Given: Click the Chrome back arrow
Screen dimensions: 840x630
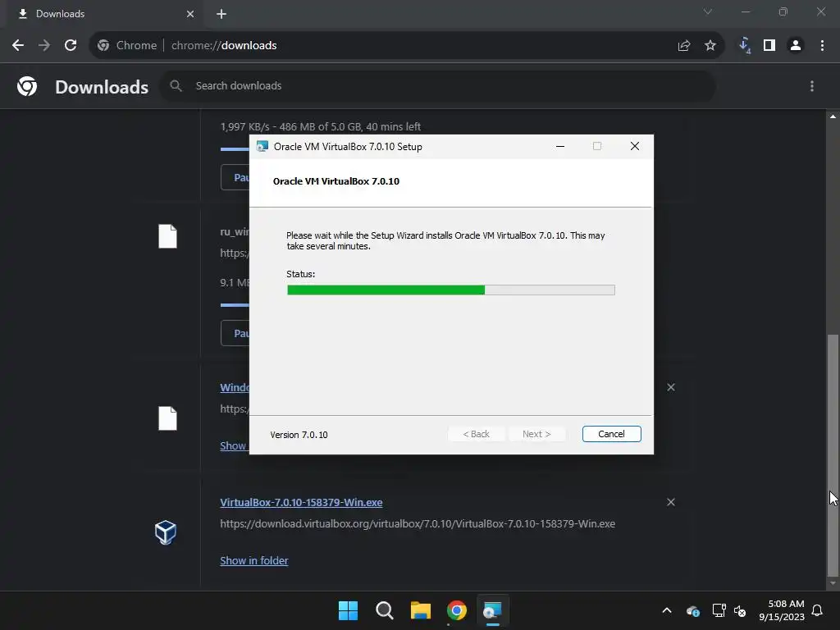Looking at the screenshot, I should click(18, 46).
